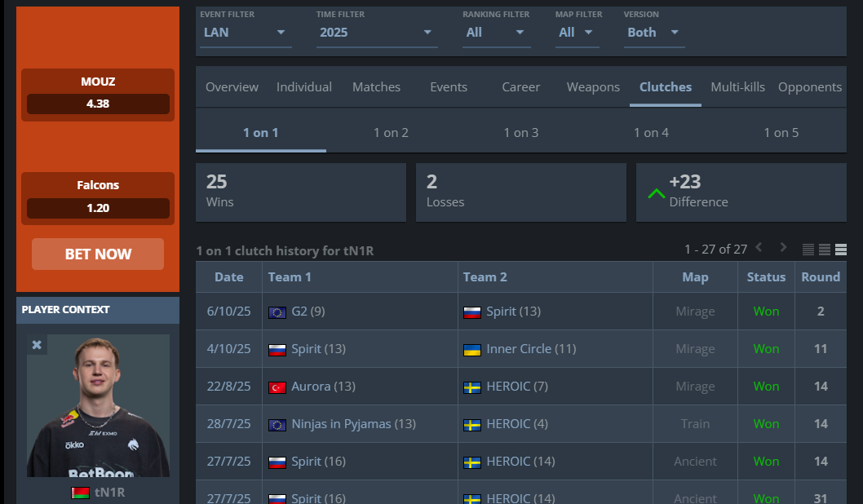Open the Aurora (13) team link
Screen dimensions: 863x504
coord(323,387)
